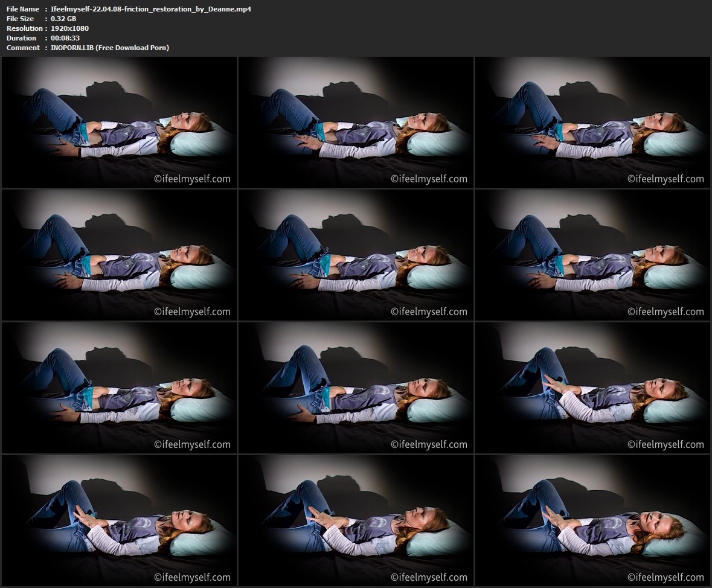The width and height of the screenshot is (712, 588).
Task: Click the middle thumbnail in the third row
Action: coord(356,388)
